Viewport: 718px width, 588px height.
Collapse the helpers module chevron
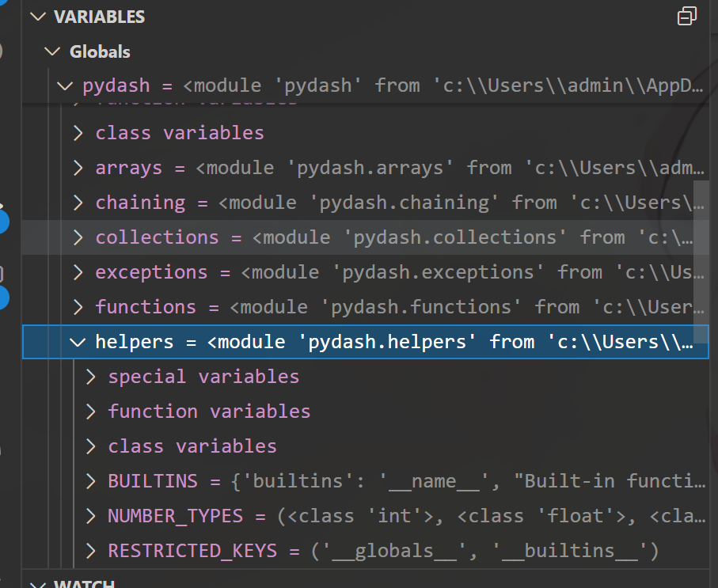[x=78, y=342]
